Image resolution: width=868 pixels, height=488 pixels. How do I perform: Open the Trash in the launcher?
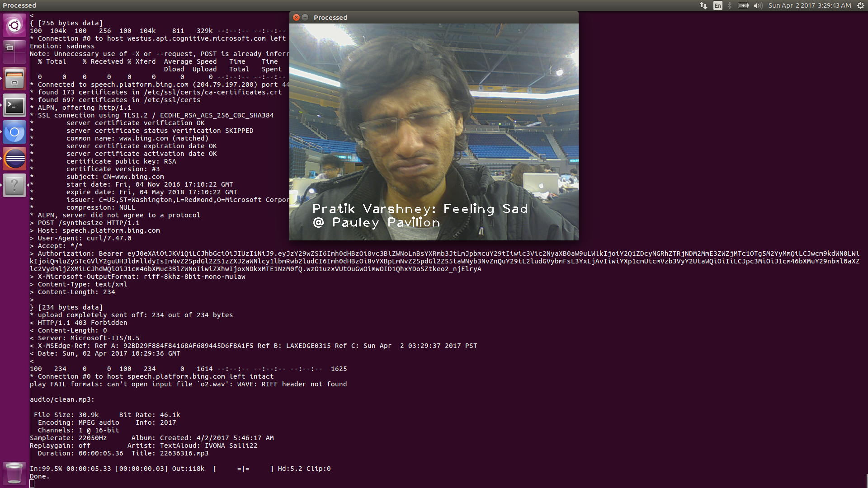[x=14, y=473]
